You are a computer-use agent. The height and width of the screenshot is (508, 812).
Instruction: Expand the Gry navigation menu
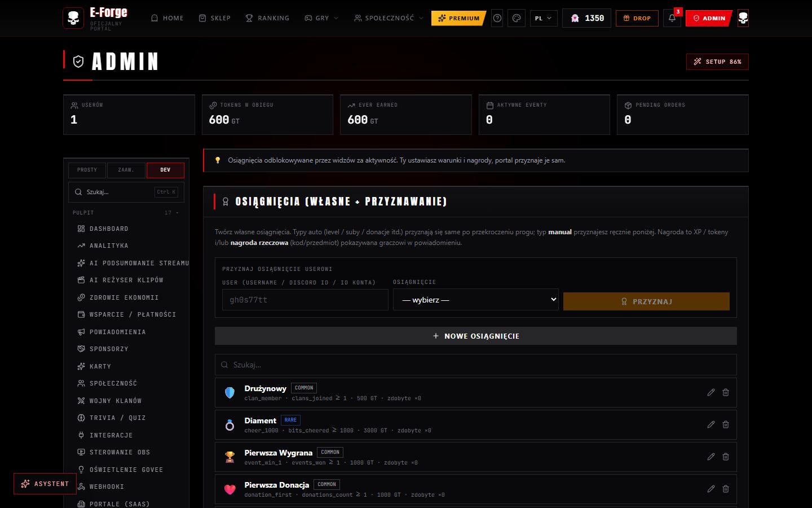pos(321,18)
